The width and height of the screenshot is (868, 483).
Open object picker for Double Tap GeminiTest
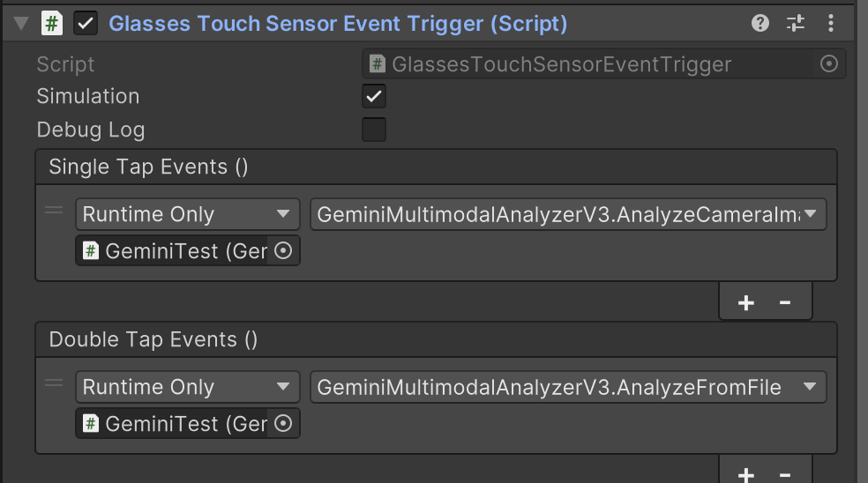coord(283,424)
